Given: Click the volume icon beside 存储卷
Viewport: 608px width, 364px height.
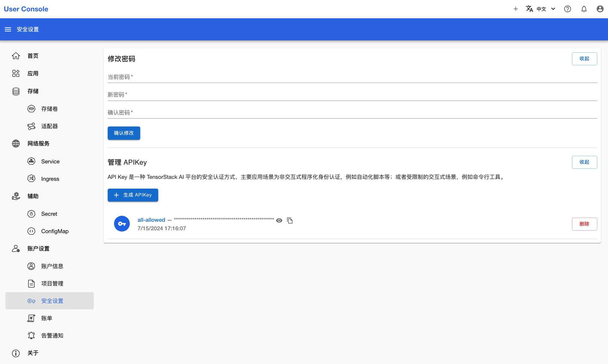Looking at the screenshot, I should pos(31,109).
